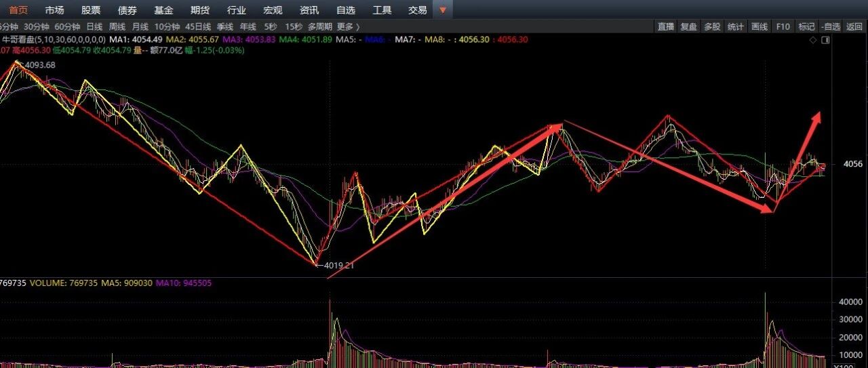Click the 多股 multi-stock button
This screenshot has width=868, height=368.
[712, 26]
